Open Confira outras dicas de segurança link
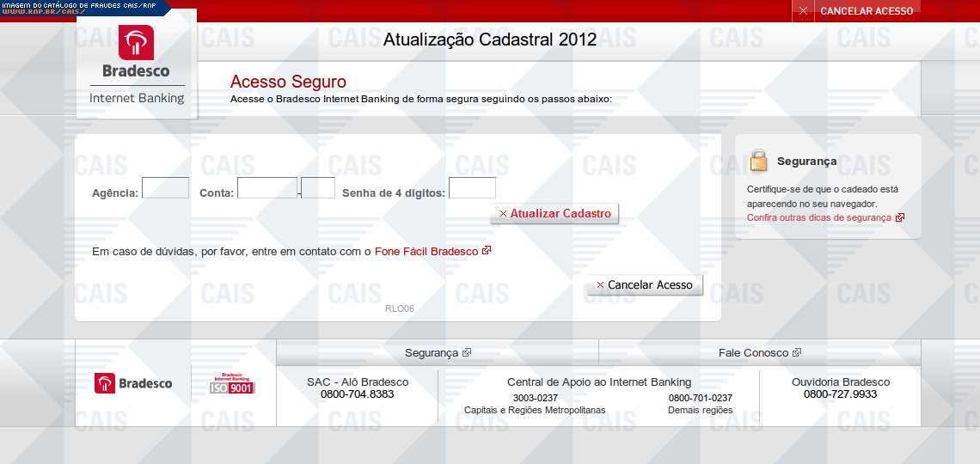980x464 pixels. (x=819, y=218)
